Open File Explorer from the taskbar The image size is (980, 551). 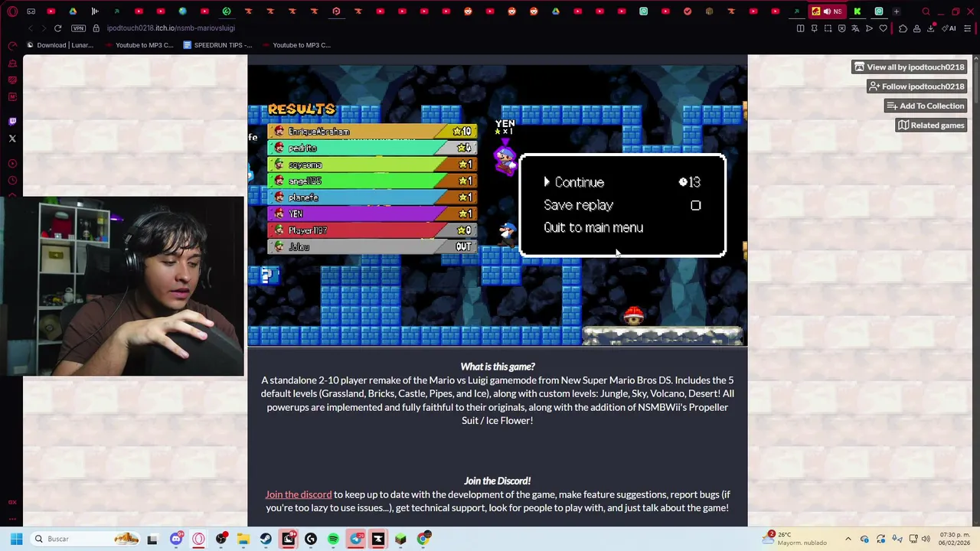point(243,539)
